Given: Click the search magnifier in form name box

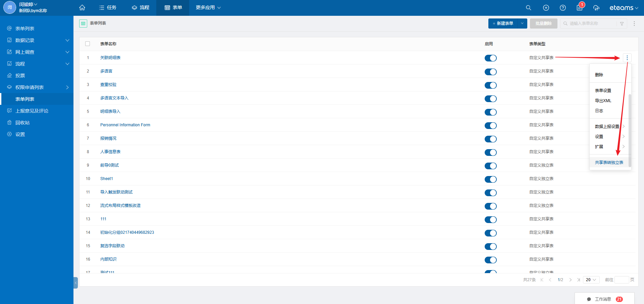Looking at the screenshot, I should click(565, 24).
